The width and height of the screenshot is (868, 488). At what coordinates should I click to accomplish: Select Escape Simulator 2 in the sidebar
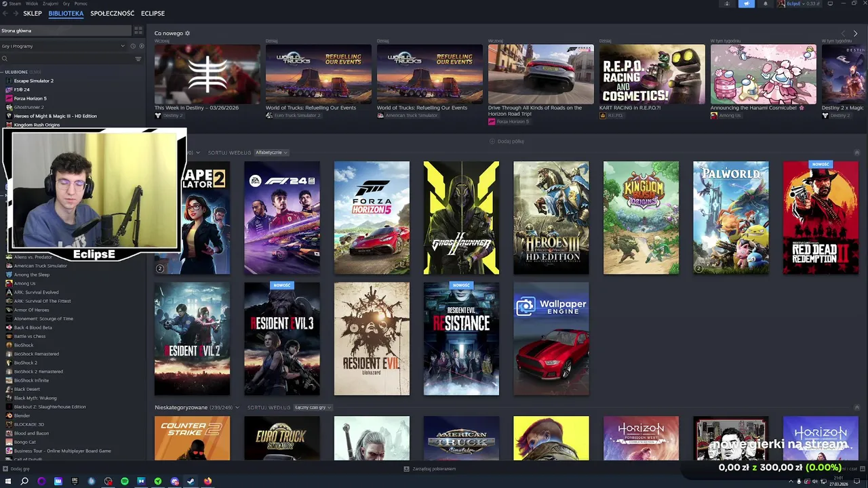coord(33,81)
